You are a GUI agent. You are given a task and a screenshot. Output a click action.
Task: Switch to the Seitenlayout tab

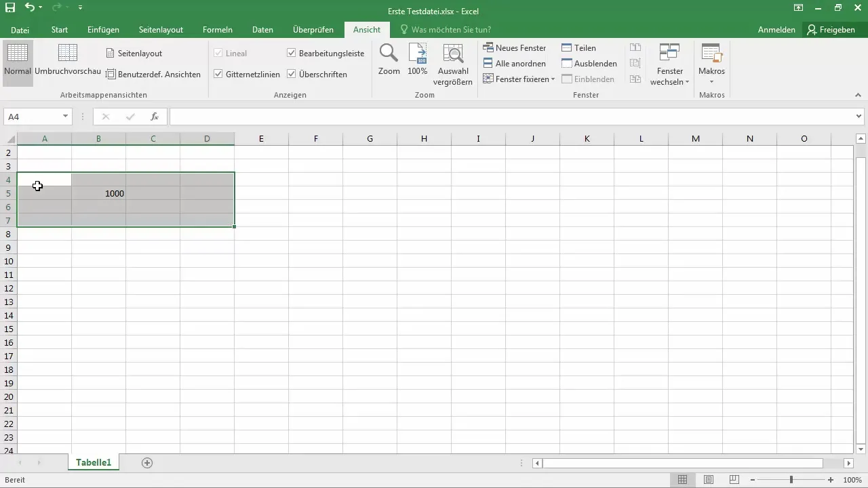[x=161, y=30]
